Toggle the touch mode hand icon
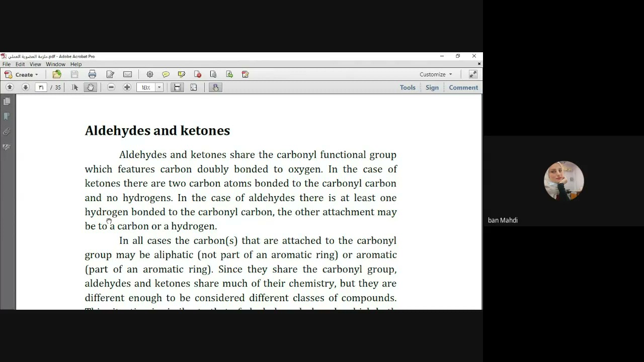The image size is (644, 362). pos(215,87)
